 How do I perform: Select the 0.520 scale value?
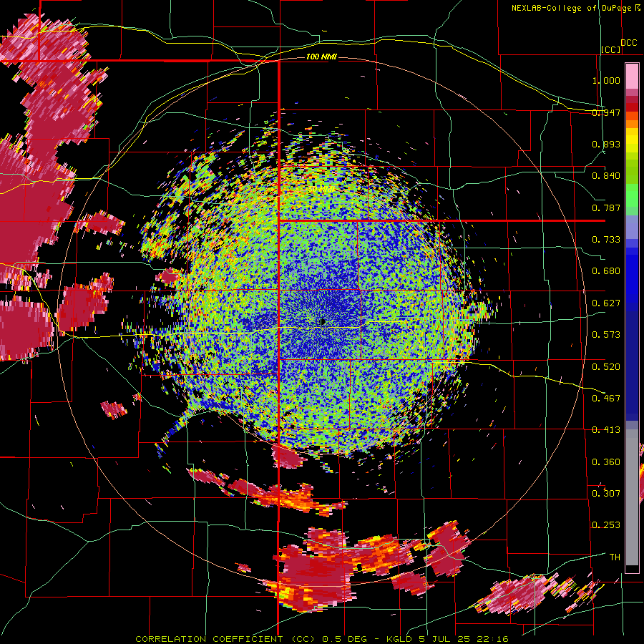pyautogui.click(x=606, y=367)
